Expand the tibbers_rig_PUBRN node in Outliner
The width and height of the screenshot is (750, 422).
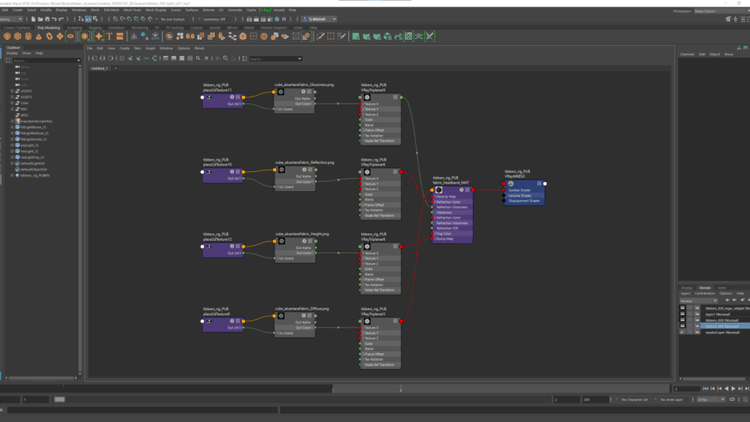12,176
